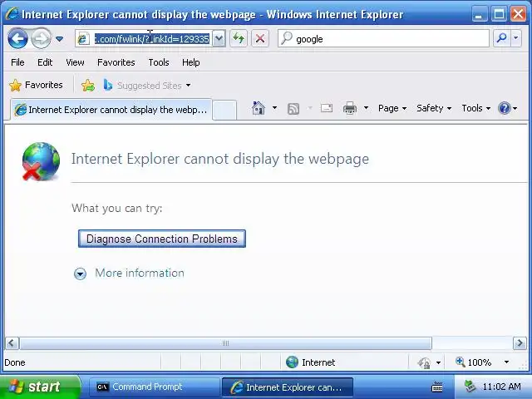Go to the Home page icon

tap(259, 108)
